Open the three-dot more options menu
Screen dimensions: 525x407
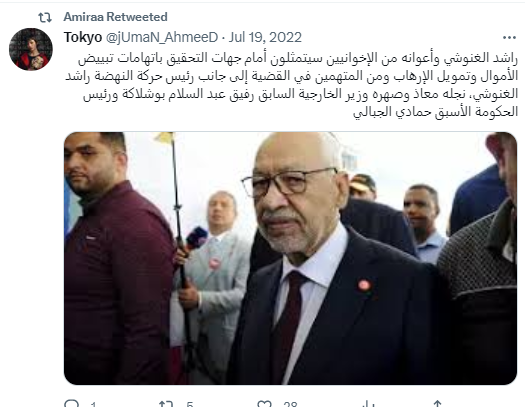[x=509, y=37]
